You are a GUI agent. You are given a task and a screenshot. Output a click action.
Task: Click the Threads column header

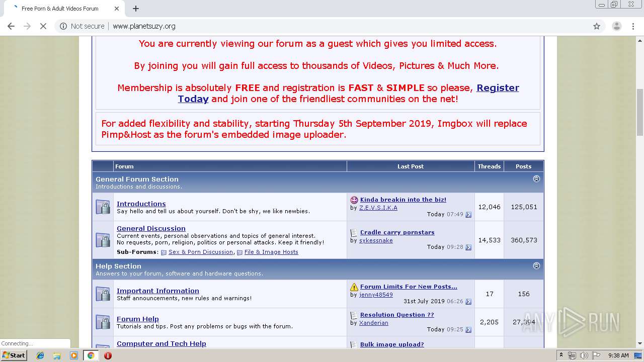click(x=489, y=166)
